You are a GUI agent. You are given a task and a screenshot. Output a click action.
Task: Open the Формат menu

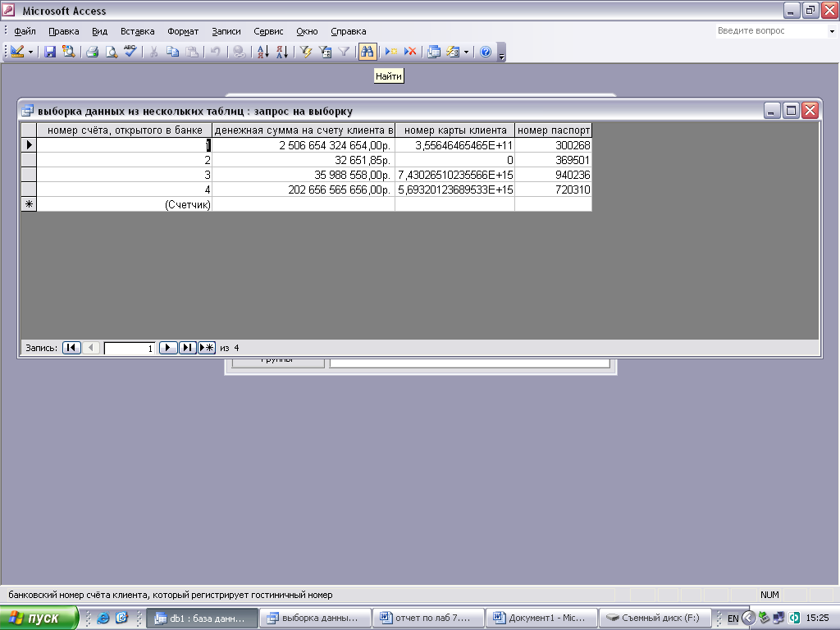tap(183, 31)
